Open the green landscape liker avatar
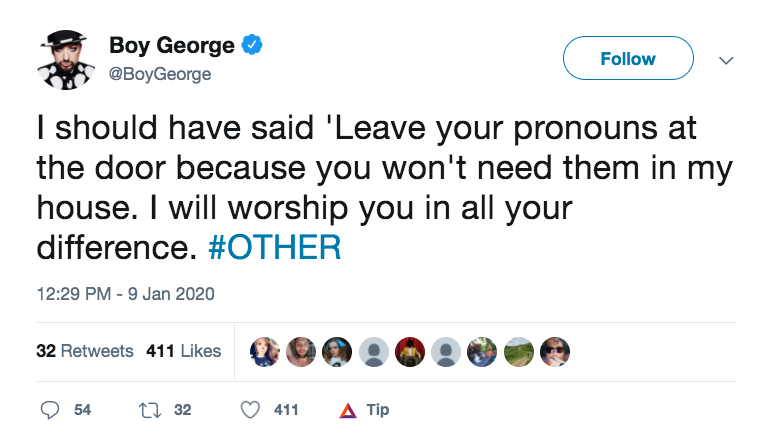 tap(517, 351)
